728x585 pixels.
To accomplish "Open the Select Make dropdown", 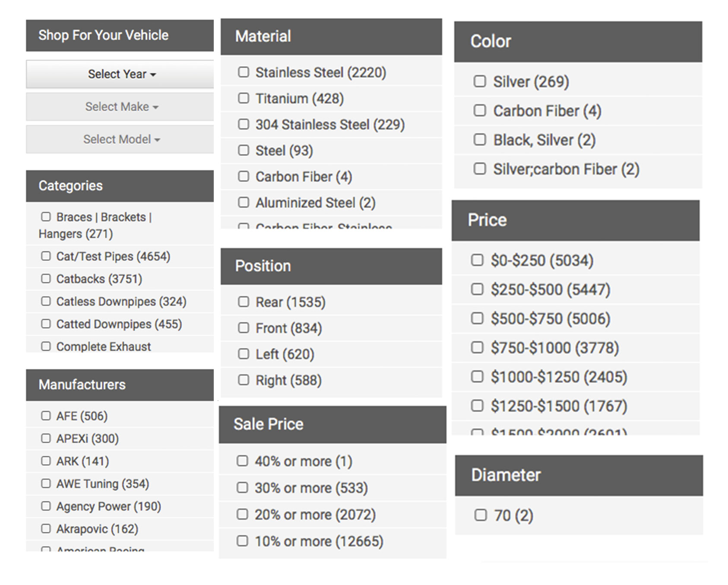I will coord(120,107).
